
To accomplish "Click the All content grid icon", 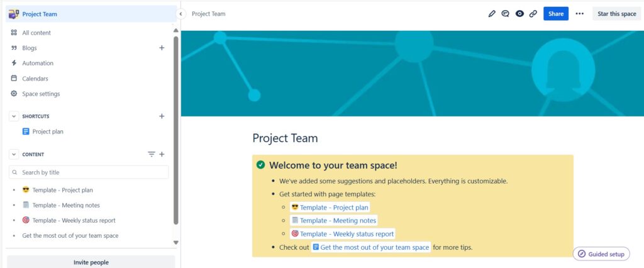I will coord(14,33).
